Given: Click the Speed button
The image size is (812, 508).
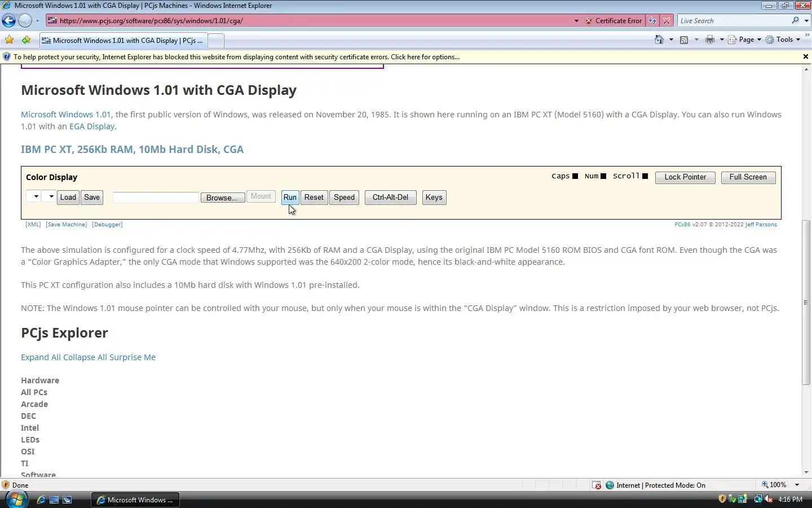Looking at the screenshot, I should pos(344,198).
